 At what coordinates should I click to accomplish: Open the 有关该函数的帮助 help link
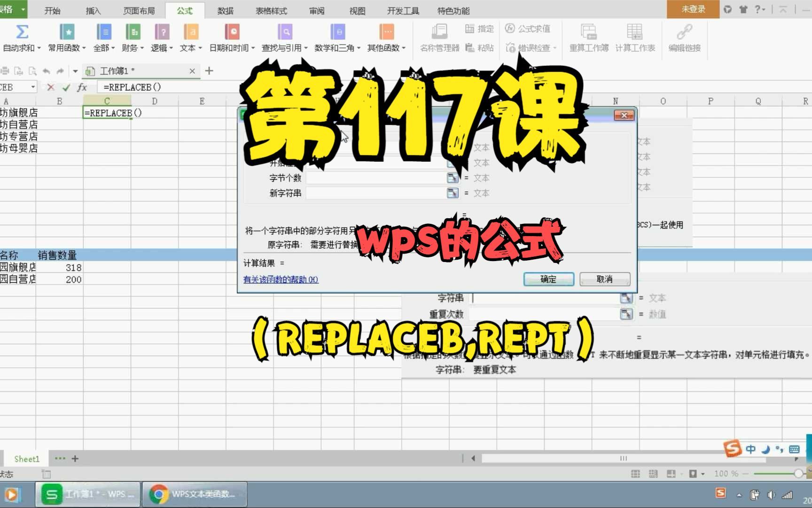tap(281, 279)
